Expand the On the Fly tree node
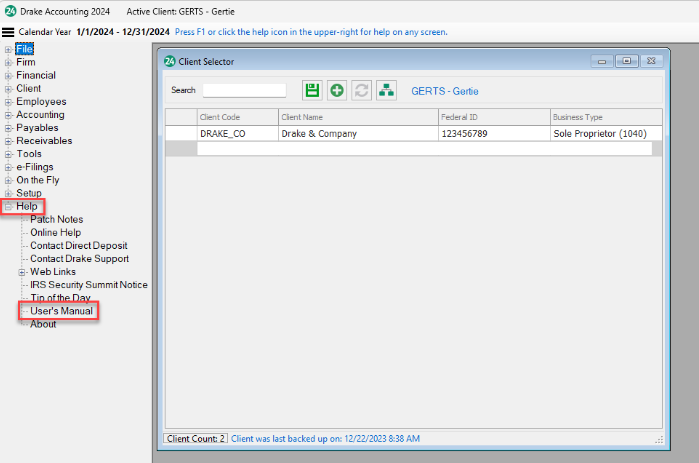 (x=8, y=180)
